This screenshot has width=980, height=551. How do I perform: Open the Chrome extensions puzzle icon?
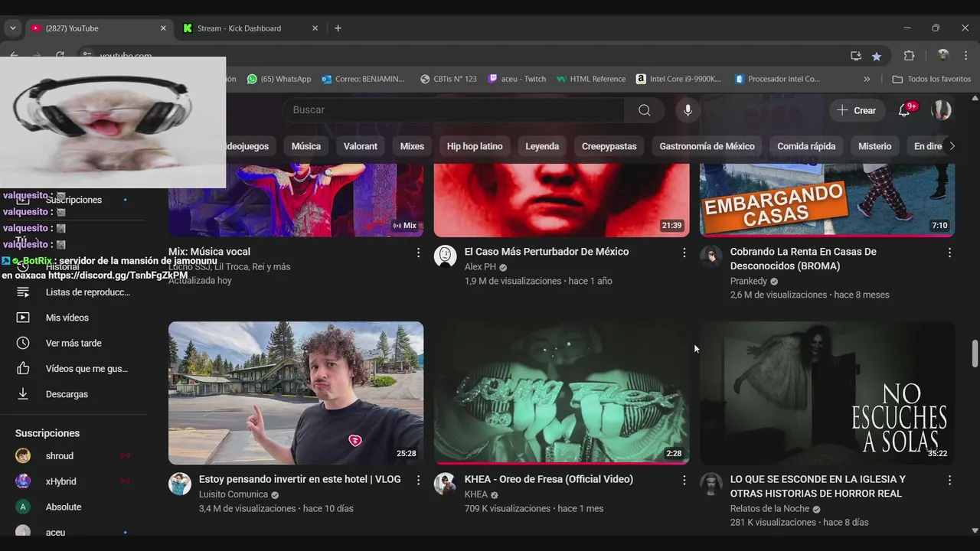(910, 56)
